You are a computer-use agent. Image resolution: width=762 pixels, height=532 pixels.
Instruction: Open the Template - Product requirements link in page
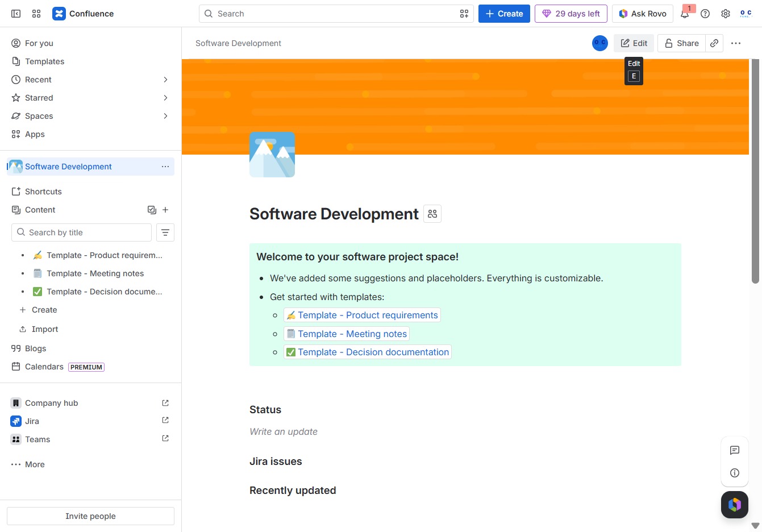pos(362,315)
